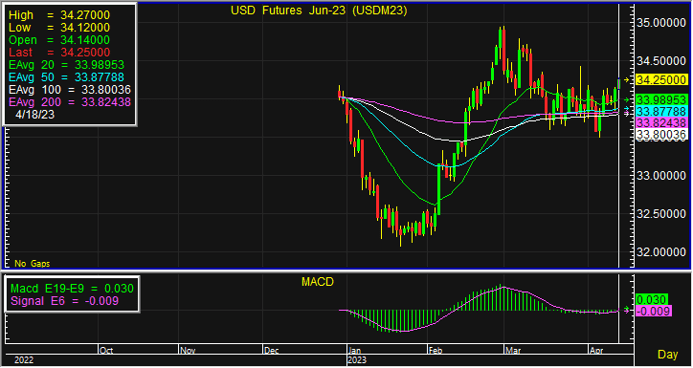Click the MACD panel title

pyautogui.click(x=317, y=282)
